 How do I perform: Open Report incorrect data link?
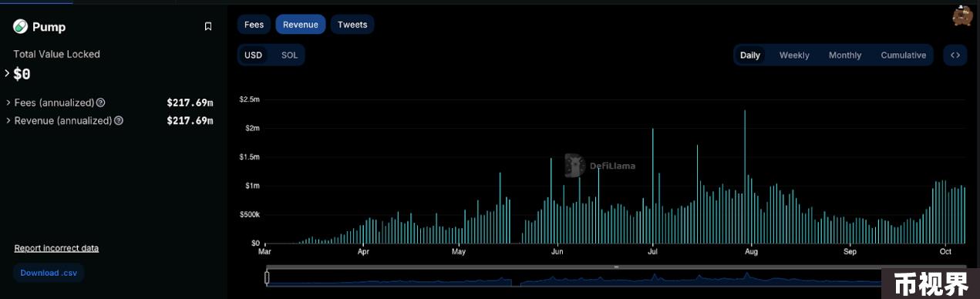click(x=56, y=248)
